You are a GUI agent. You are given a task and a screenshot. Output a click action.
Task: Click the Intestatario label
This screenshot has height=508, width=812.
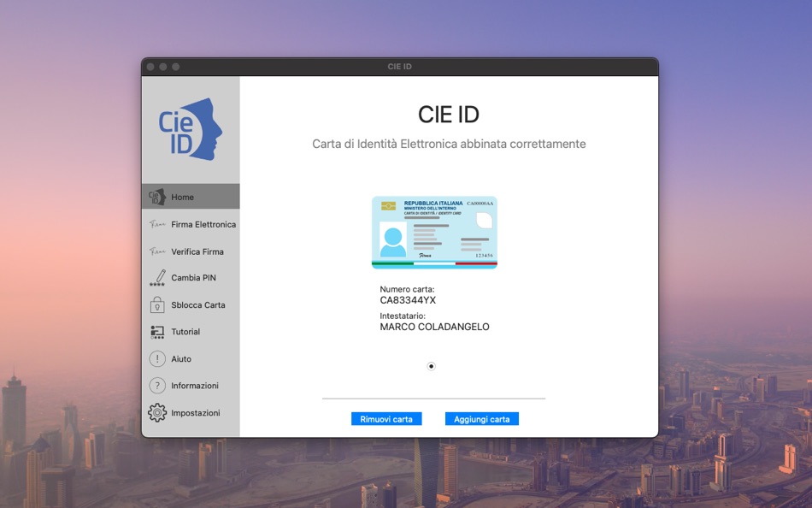click(403, 316)
